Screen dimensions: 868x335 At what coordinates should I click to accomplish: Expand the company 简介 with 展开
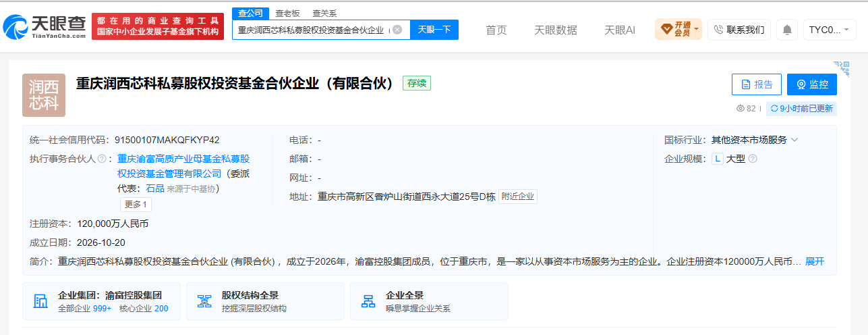tap(815, 261)
